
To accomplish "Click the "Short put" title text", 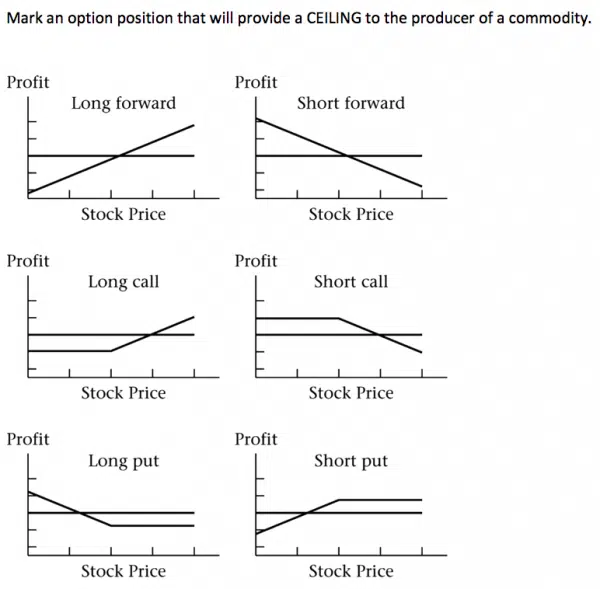I will tap(351, 461).
